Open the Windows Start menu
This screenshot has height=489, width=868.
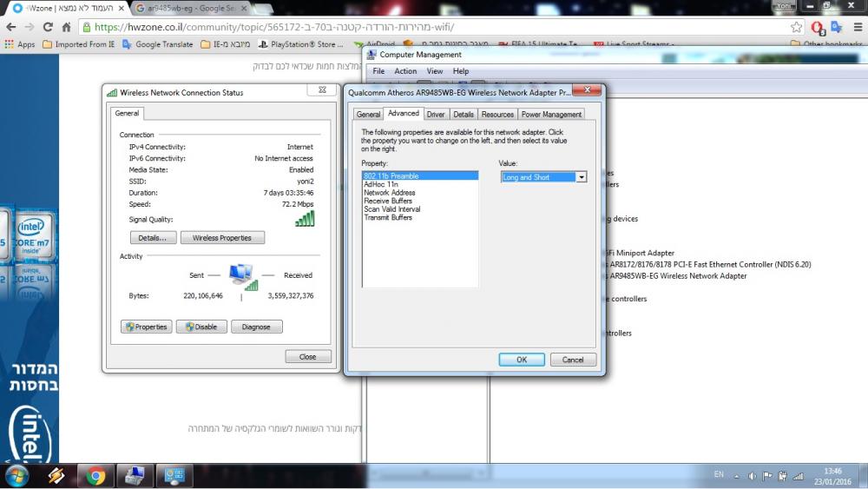tap(16, 476)
